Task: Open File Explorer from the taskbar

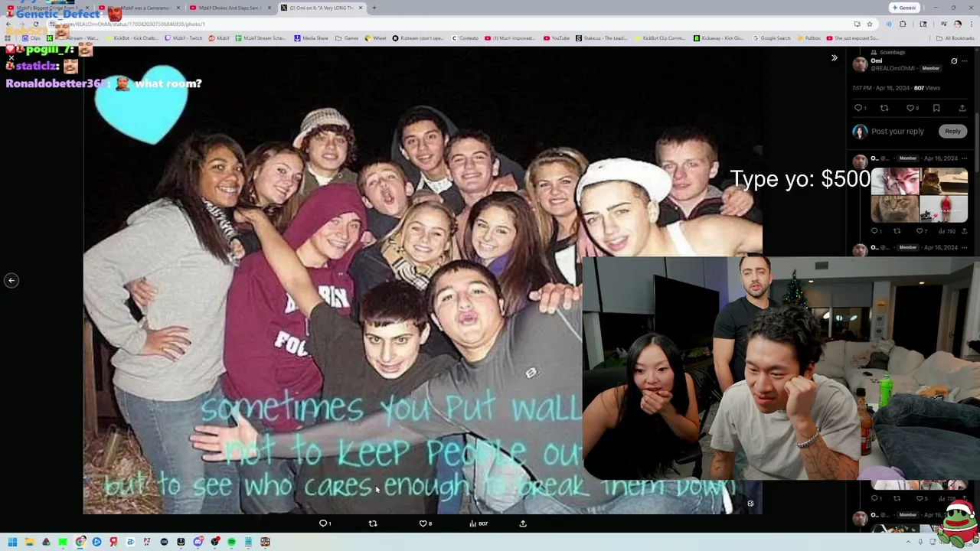Action: (x=29, y=542)
